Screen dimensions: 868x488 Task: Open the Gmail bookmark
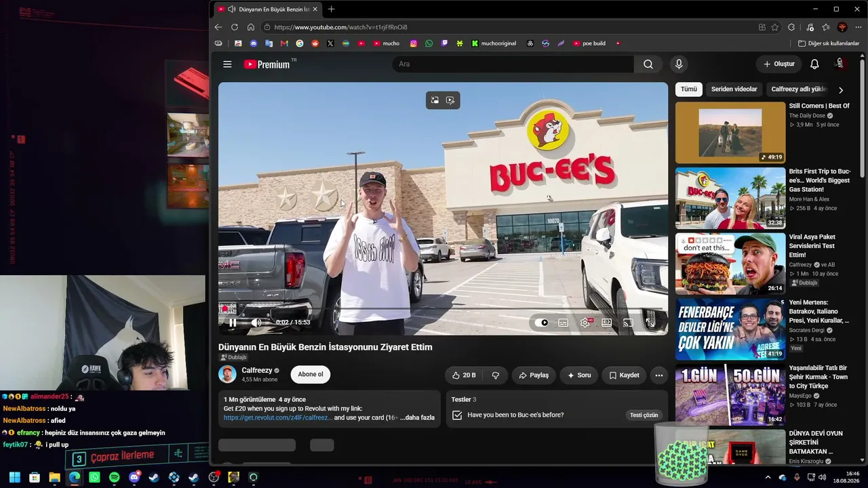(284, 43)
